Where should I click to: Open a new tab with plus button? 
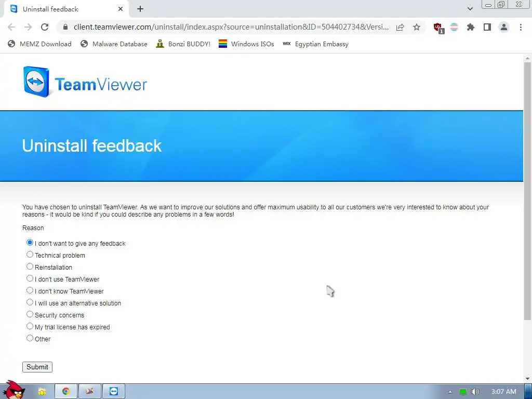(140, 9)
